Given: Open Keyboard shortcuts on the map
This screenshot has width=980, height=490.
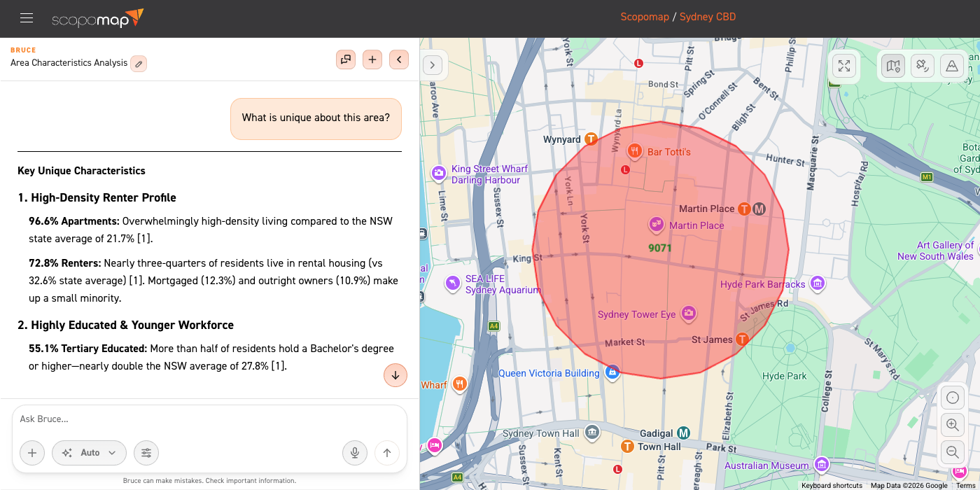Looking at the screenshot, I should (832, 485).
